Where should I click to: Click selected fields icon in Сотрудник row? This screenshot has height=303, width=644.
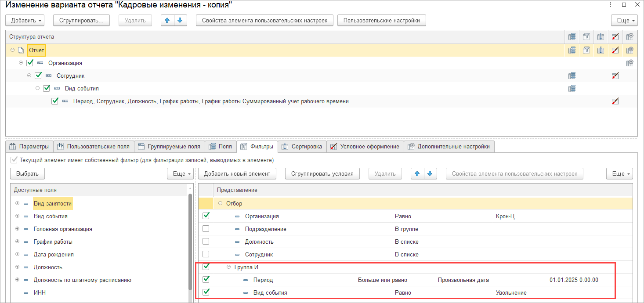[572, 76]
